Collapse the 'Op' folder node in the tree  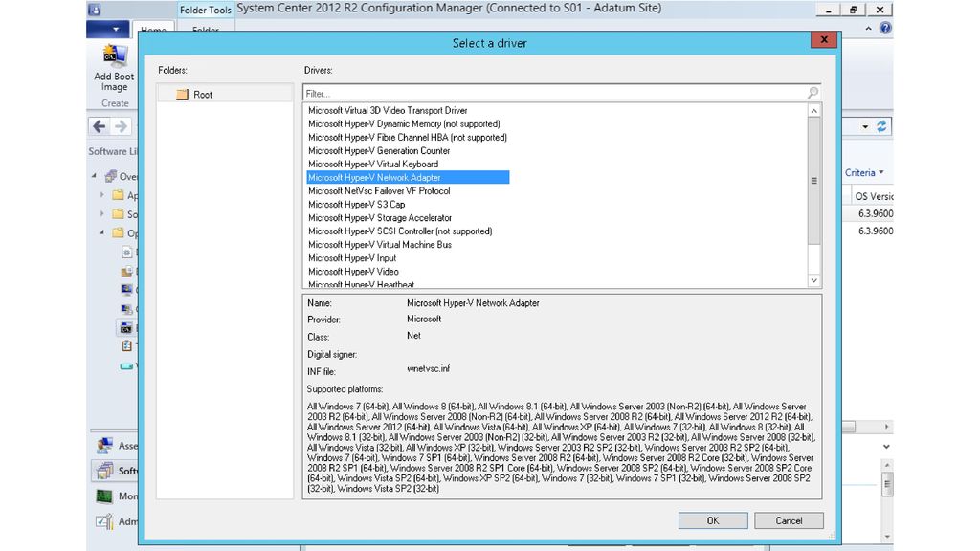[102, 232]
